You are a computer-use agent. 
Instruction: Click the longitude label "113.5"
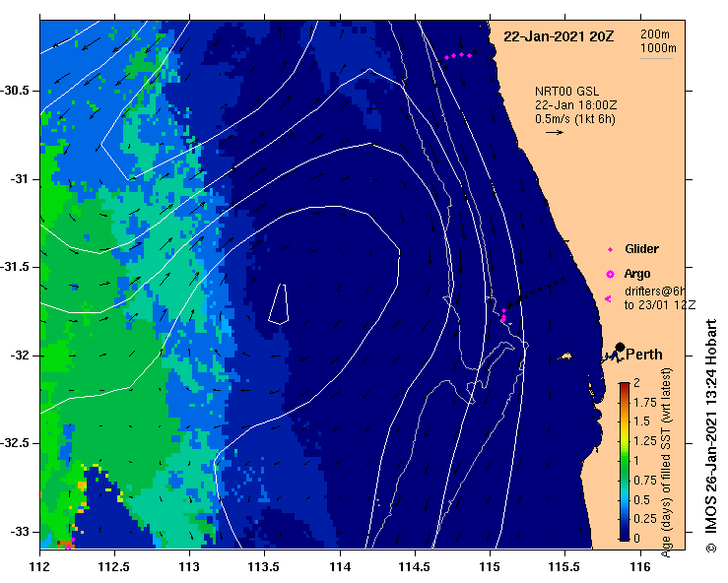(265, 567)
